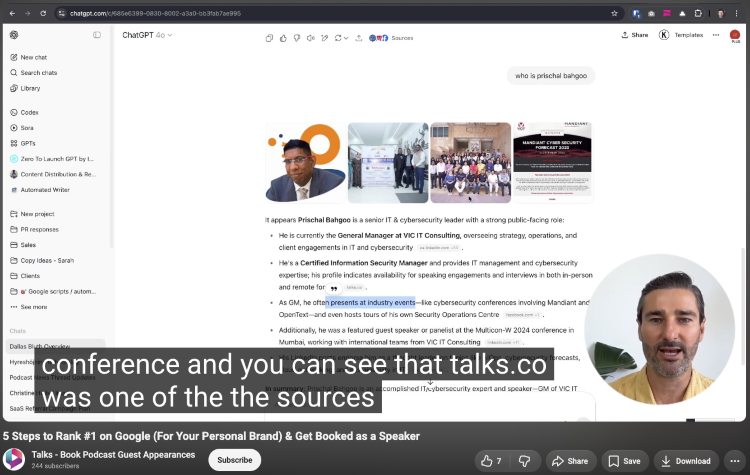The height and width of the screenshot is (475, 750).
Task: Click the browser forward arrow
Action: [28, 13]
